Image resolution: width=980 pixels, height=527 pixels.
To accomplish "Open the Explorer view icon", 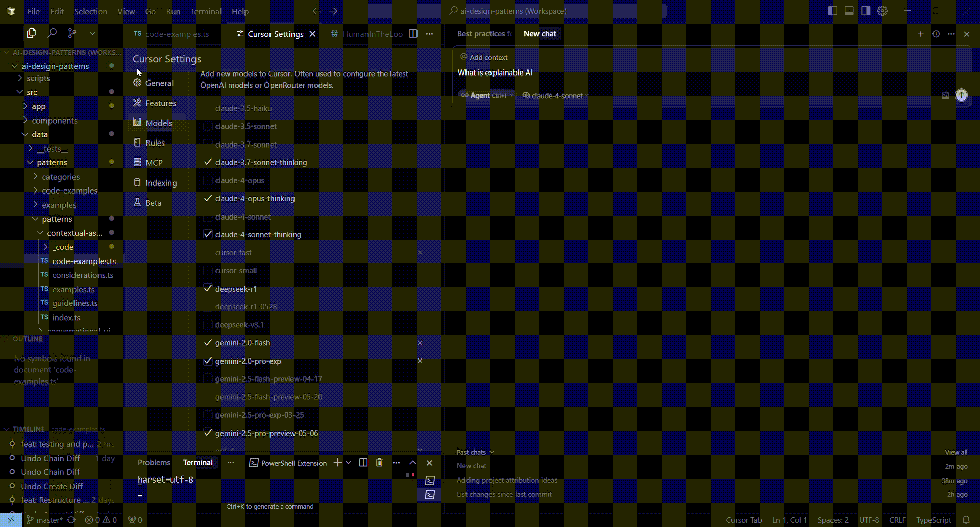I will tap(31, 33).
